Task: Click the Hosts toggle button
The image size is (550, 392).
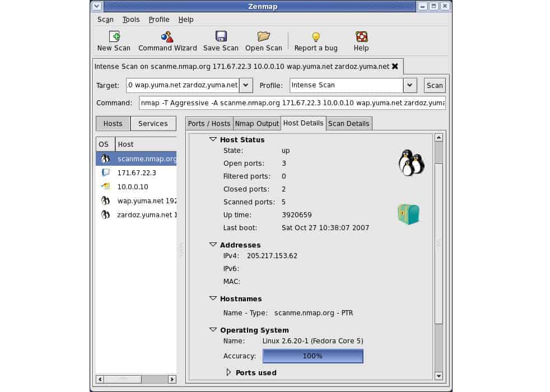Action: tap(113, 123)
